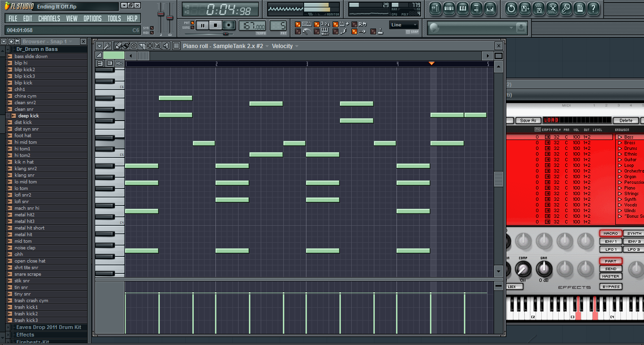This screenshot has width=644, height=345.
Task: Select the playback speaker tool in piano roll
Action: [166, 46]
